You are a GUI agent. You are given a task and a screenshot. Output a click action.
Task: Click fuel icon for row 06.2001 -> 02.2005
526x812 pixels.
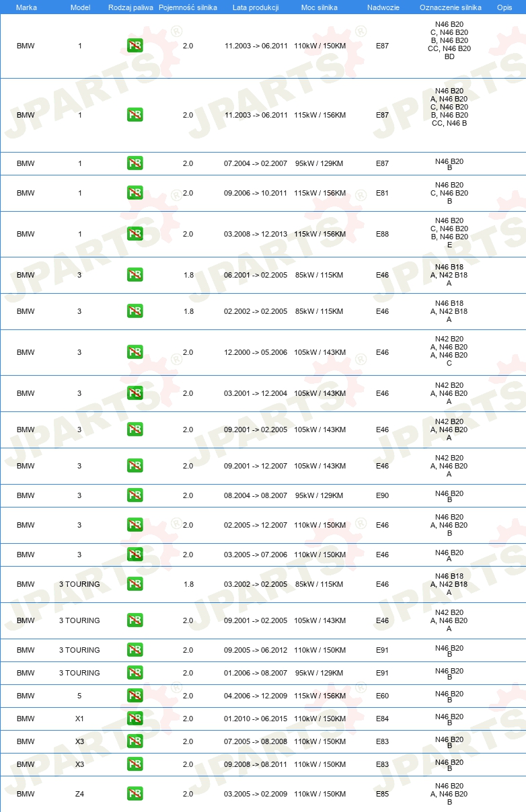(x=135, y=275)
